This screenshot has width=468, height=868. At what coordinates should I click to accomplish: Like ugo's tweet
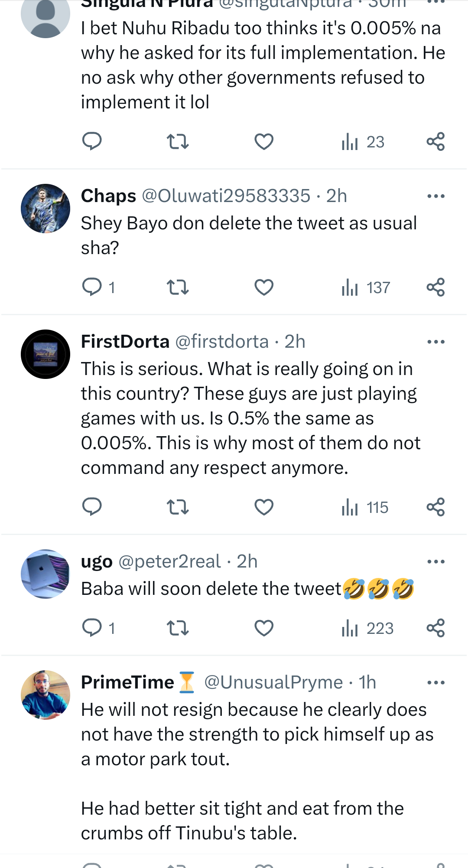point(263,628)
